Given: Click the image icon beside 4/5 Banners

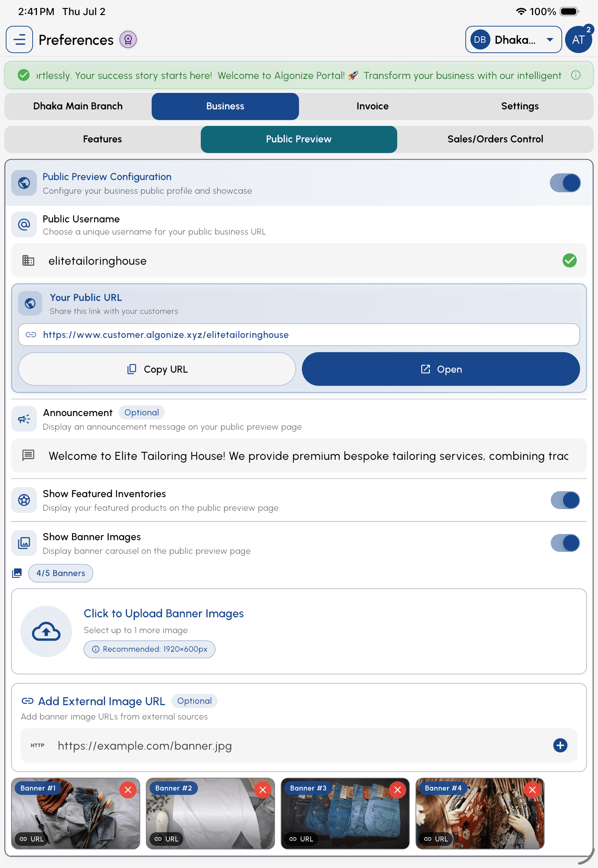Looking at the screenshot, I should coord(17,573).
